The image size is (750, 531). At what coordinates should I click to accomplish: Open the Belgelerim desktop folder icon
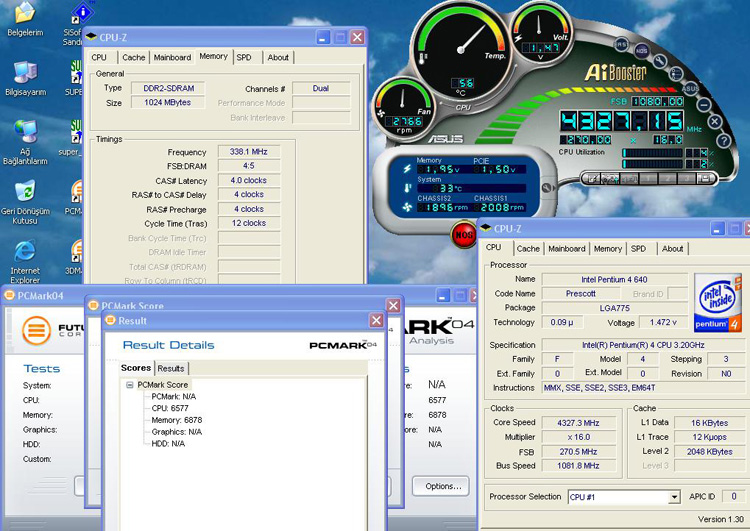(x=25, y=19)
